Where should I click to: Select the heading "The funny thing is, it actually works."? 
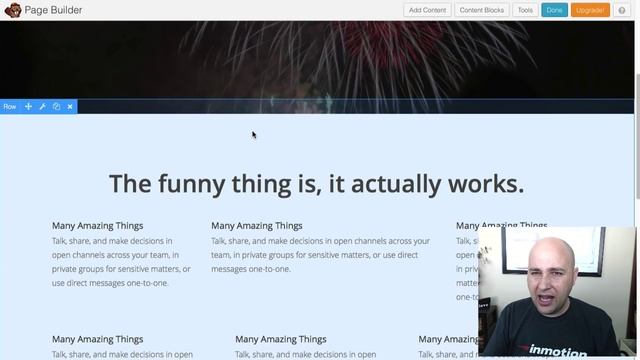coord(316,184)
